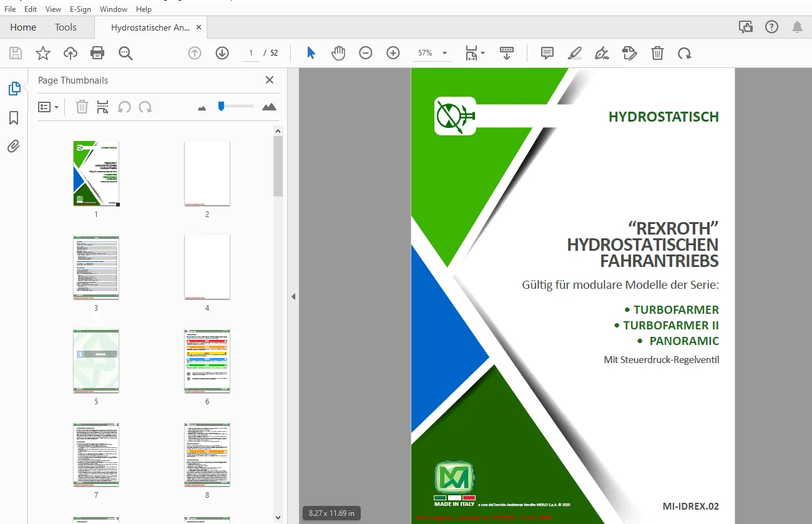Upload file to cloud storage
812x524 pixels.
71,53
